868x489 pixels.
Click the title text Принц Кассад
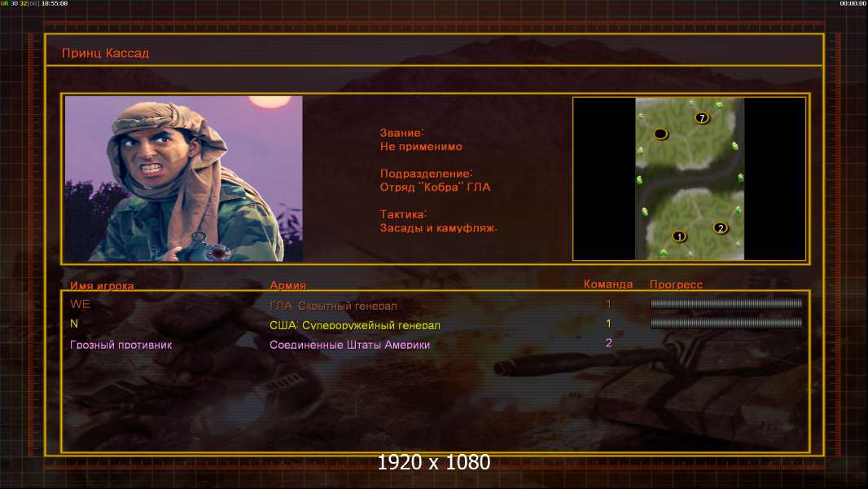[105, 53]
